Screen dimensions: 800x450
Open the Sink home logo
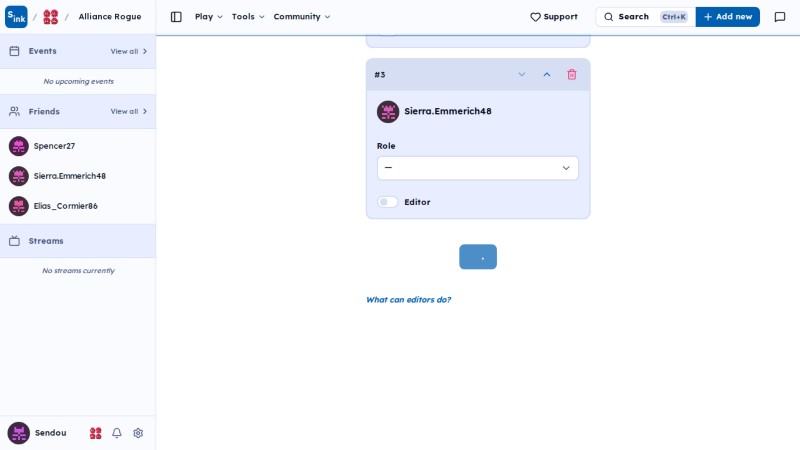click(x=16, y=17)
